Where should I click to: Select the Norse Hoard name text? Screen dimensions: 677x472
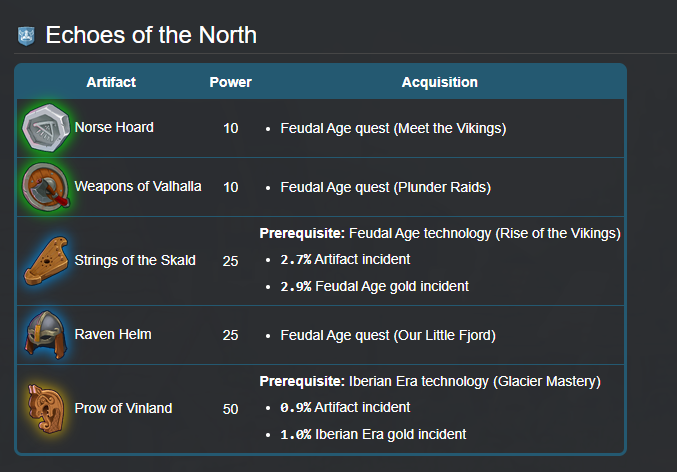114,128
